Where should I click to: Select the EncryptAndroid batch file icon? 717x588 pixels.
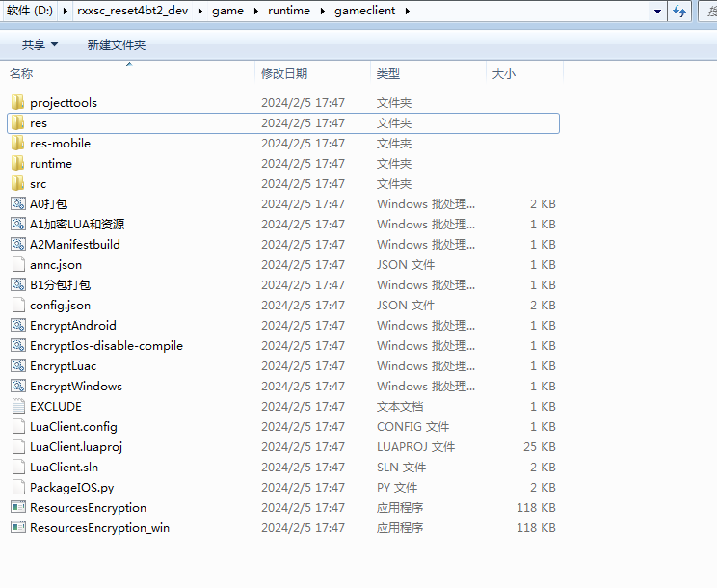point(17,326)
